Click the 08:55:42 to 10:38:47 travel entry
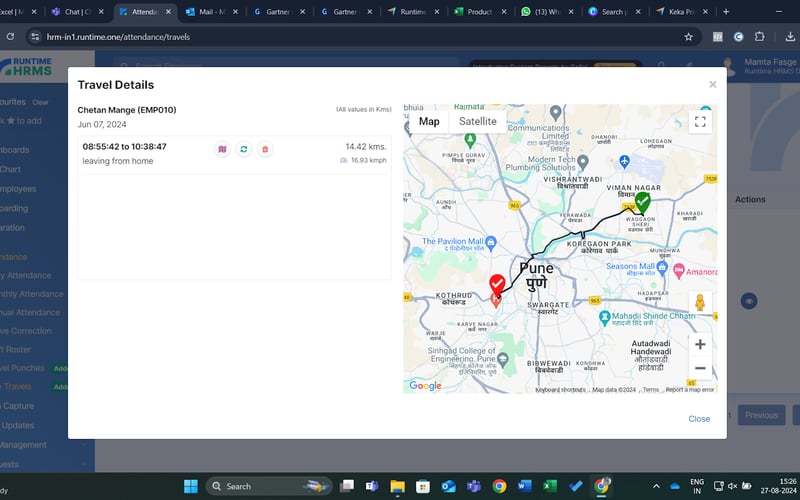Viewport: 800px width, 500px height. click(x=124, y=146)
